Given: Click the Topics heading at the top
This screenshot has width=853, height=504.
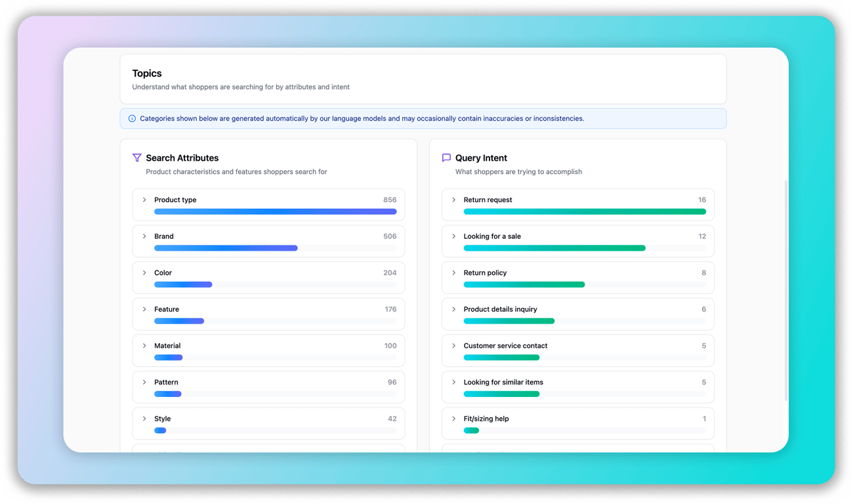Looking at the screenshot, I should tap(146, 73).
